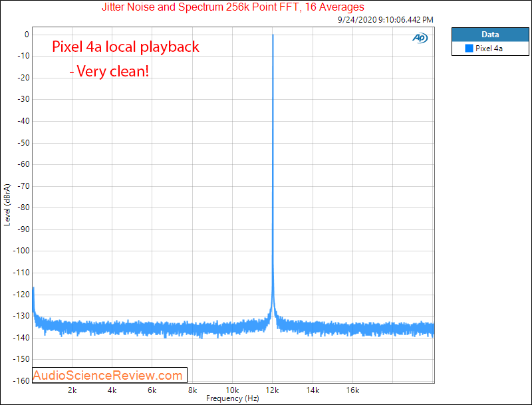Click the -140 level axis label

pos(21,338)
